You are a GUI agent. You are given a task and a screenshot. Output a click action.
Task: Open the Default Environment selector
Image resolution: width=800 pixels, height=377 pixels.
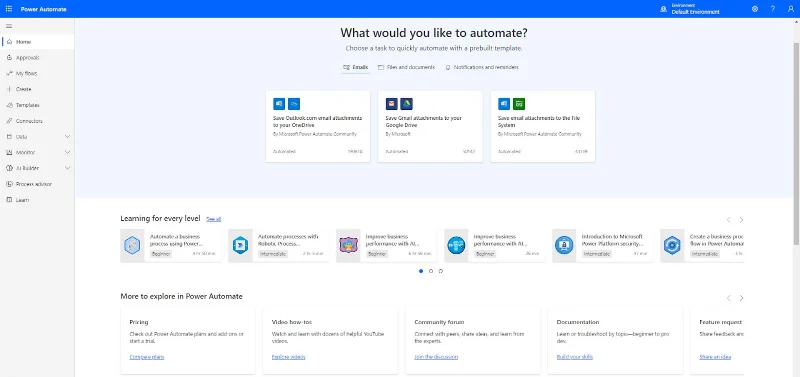tap(690, 9)
